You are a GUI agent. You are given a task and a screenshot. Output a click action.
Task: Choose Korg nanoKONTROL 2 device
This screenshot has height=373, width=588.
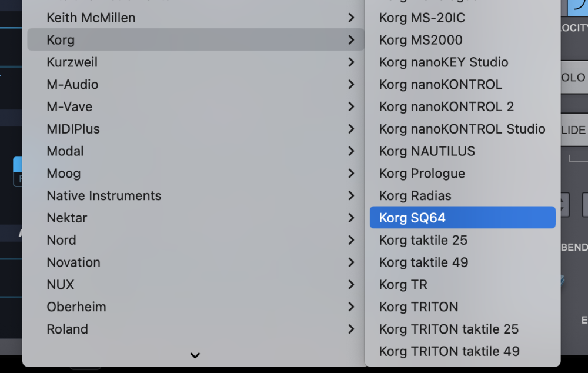pos(446,106)
